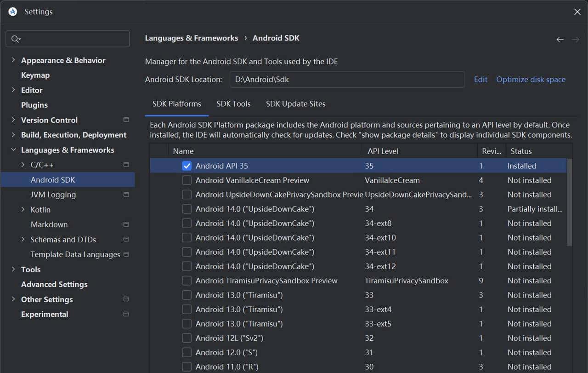Click the search magnifier icon
The width and height of the screenshot is (588, 373).
[x=15, y=39]
